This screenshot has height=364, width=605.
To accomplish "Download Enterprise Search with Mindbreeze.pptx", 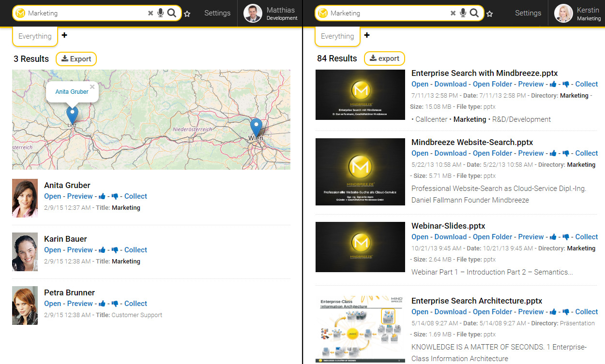I will (450, 84).
